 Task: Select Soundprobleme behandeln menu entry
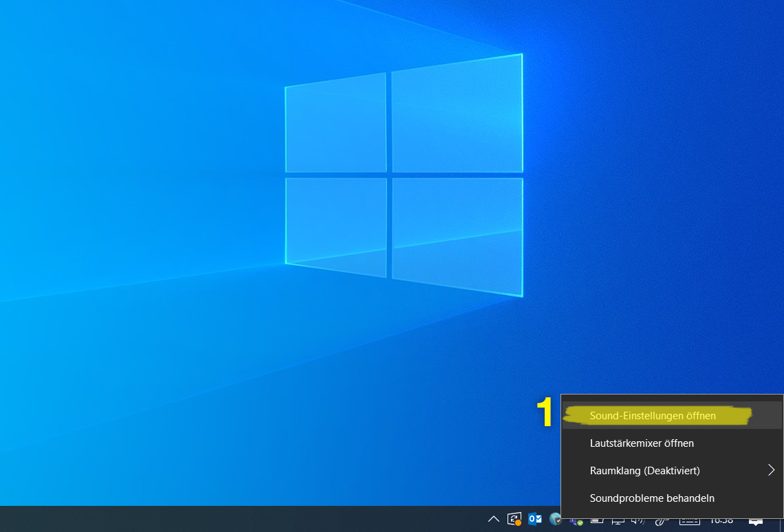[672, 498]
